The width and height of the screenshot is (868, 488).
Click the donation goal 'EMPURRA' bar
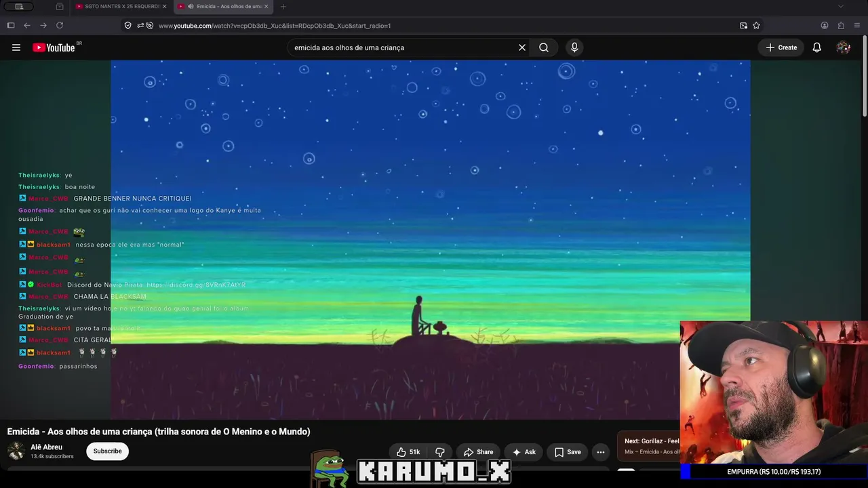click(x=774, y=472)
